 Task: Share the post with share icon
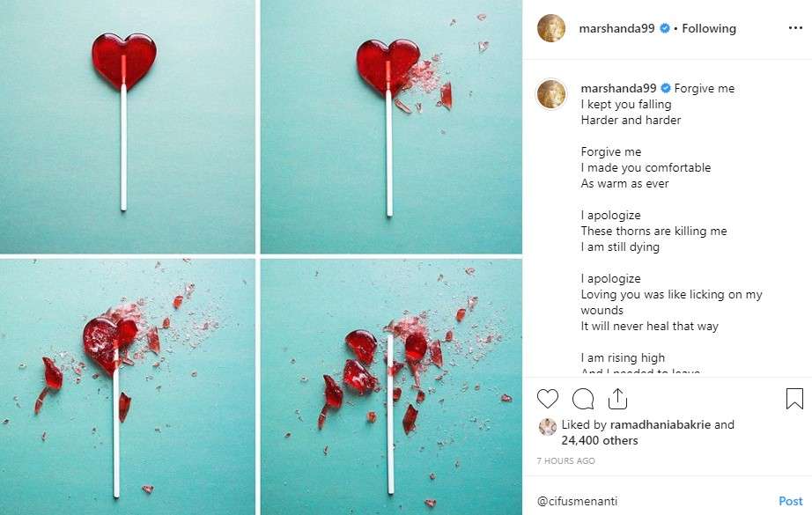617,399
